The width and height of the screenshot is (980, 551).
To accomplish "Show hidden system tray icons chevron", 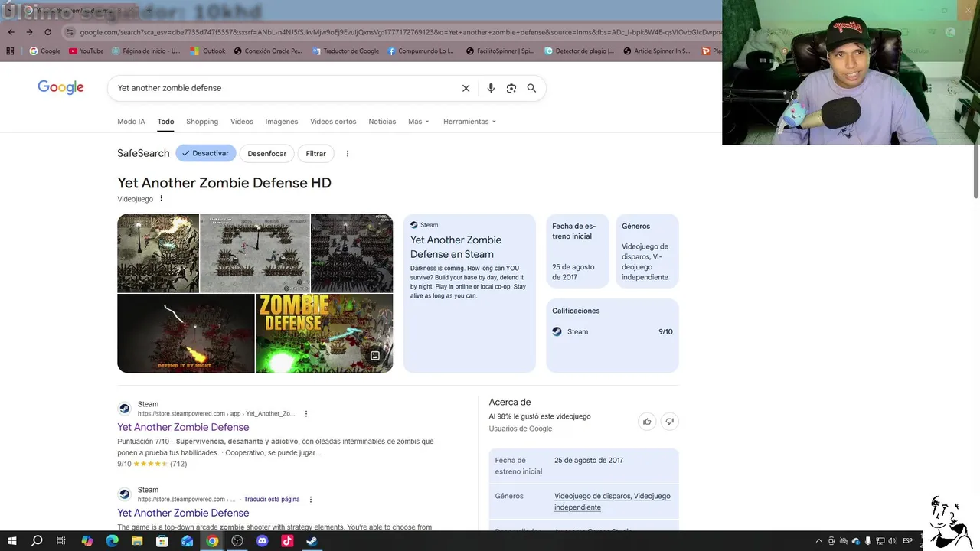I will coord(819,541).
